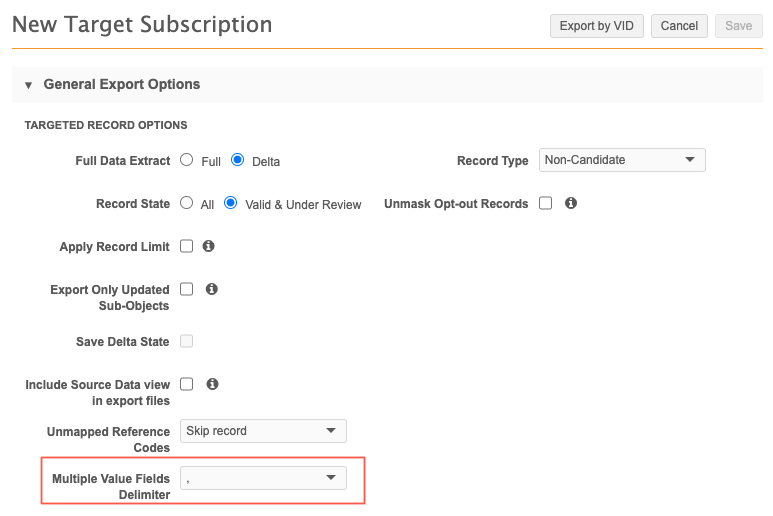This screenshot has width=773, height=516.
Task: Open the Unmapped Reference Codes dropdown
Action: click(x=263, y=431)
